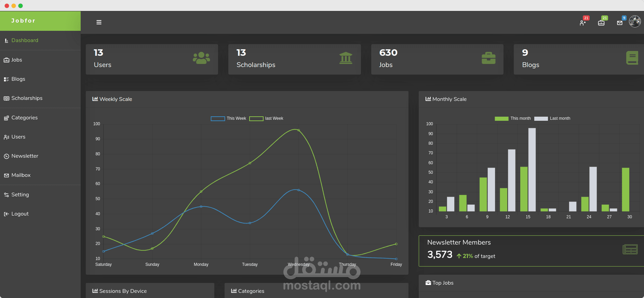Click the red close window button
This screenshot has height=298, width=644.
[x=7, y=6]
